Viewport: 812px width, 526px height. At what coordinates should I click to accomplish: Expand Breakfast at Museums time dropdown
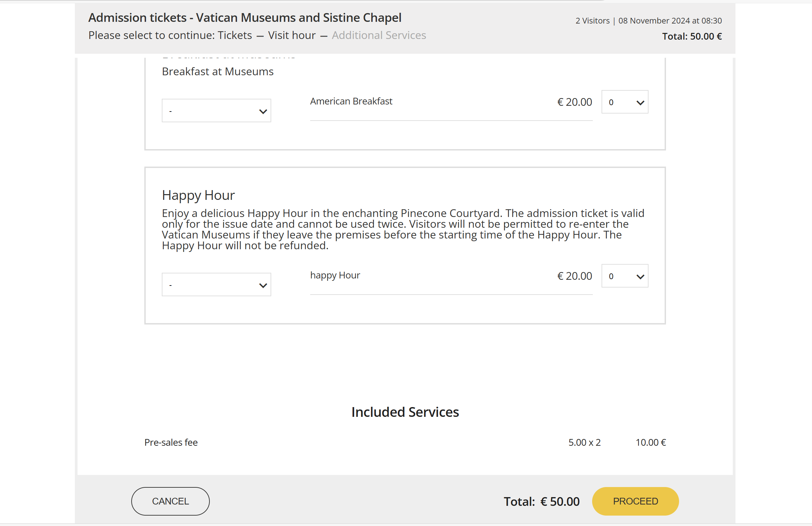point(216,111)
